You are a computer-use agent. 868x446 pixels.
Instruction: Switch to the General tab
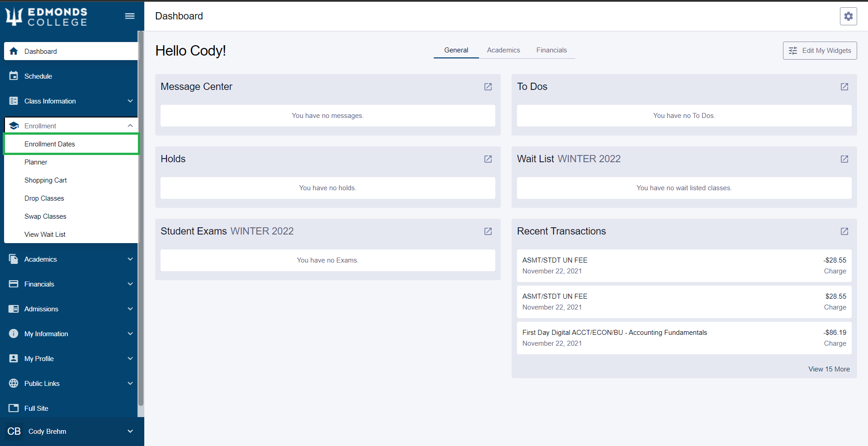(456, 50)
